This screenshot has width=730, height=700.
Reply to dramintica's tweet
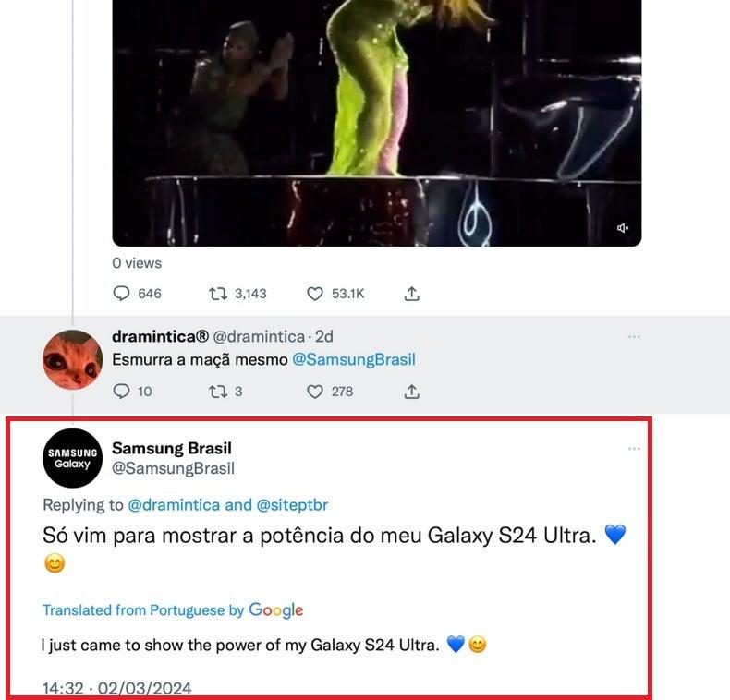coord(122,392)
